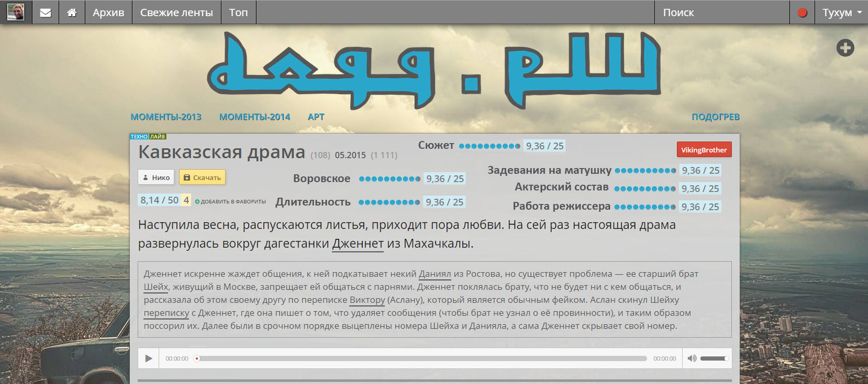Screen dimensions: 868x384
Task: Follow the Дженнет link in the summary
Action: click(358, 244)
